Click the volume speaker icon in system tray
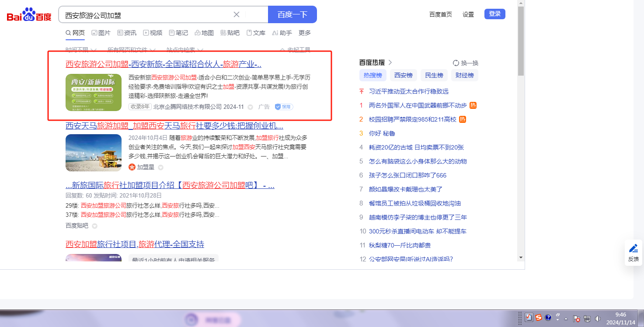 tap(598, 319)
